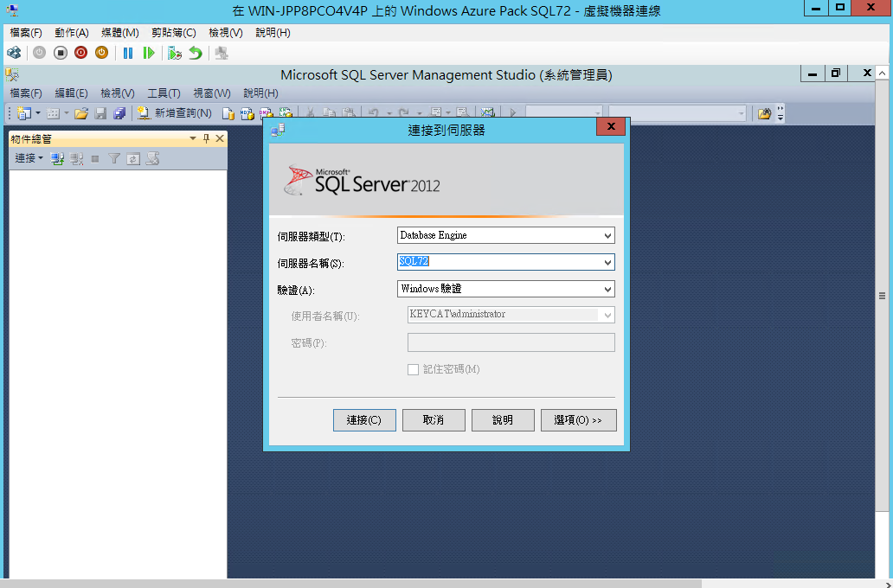Click the DMX query icon
893x588 pixels.
(x=266, y=113)
